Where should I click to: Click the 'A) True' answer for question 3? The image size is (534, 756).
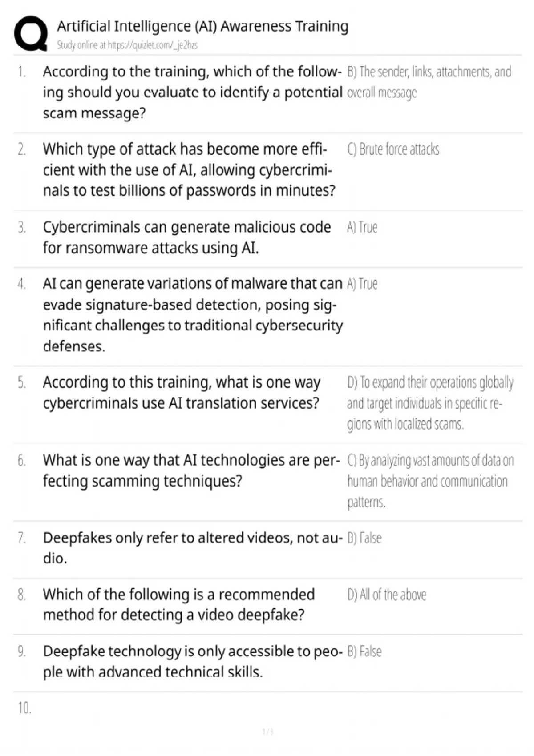point(362,227)
